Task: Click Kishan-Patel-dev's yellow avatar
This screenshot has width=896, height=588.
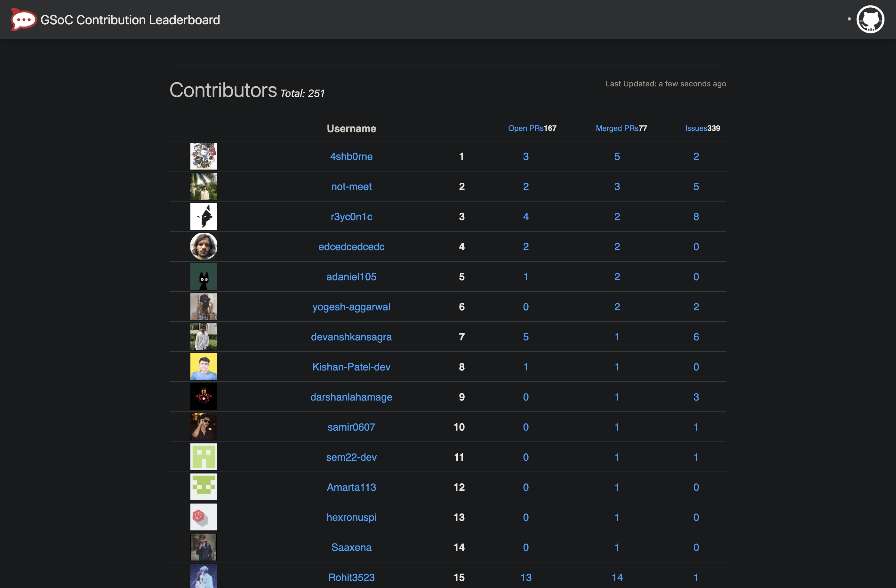Action: pos(204,367)
